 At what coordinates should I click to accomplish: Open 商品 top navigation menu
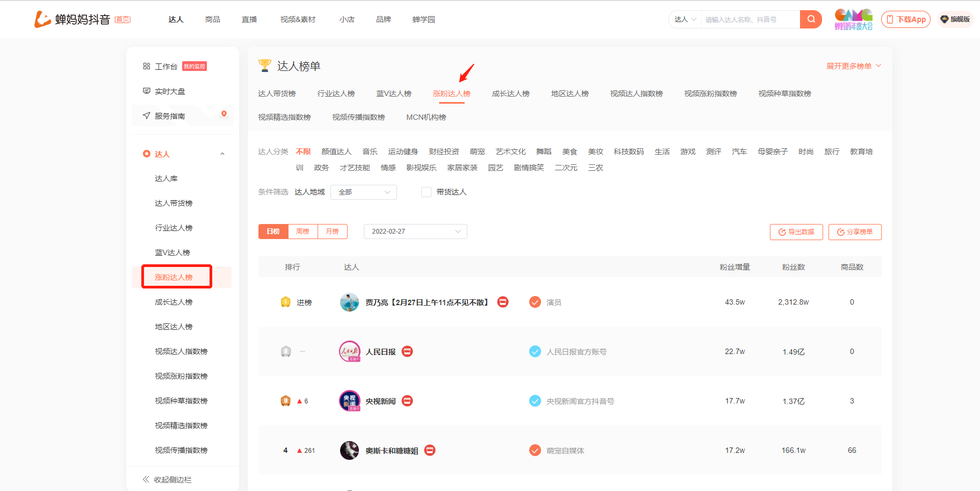[x=213, y=19]
